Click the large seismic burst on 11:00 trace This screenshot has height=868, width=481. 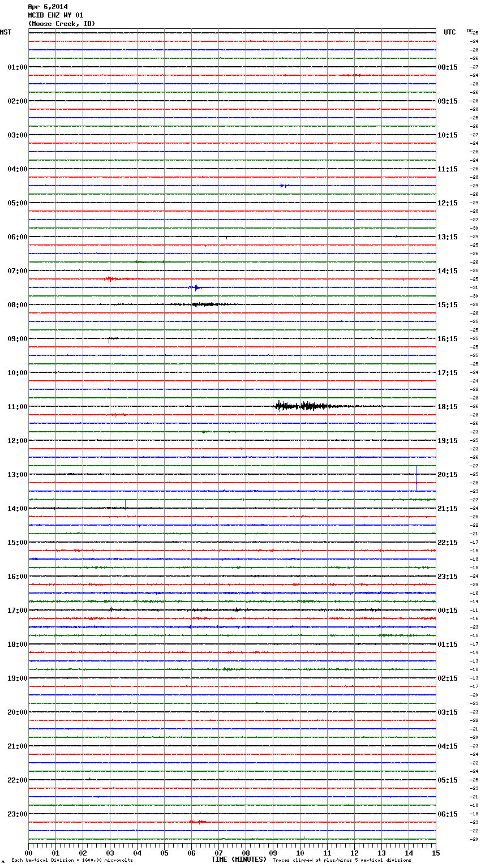[308, 406]
